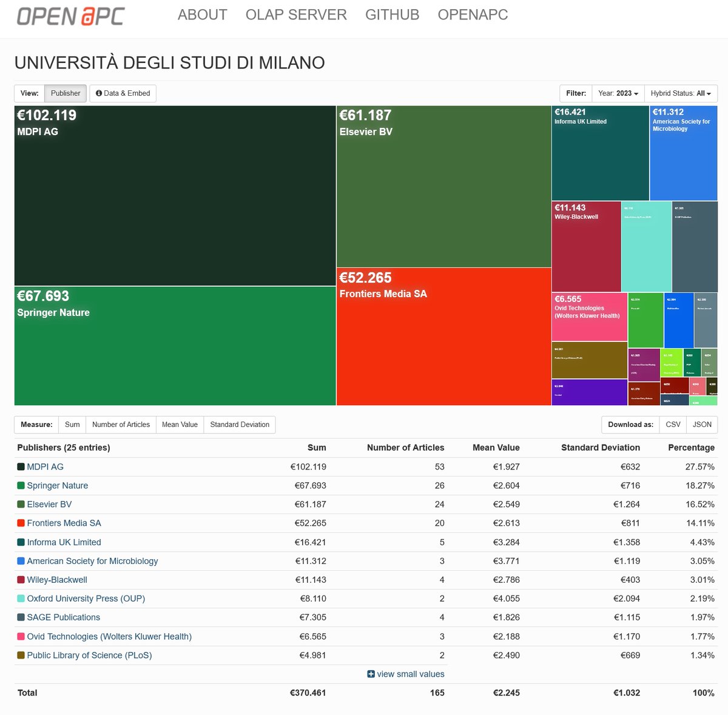Click the 18.27% cell for Springer Nature

pyautogui.click(x=700, y=486)
